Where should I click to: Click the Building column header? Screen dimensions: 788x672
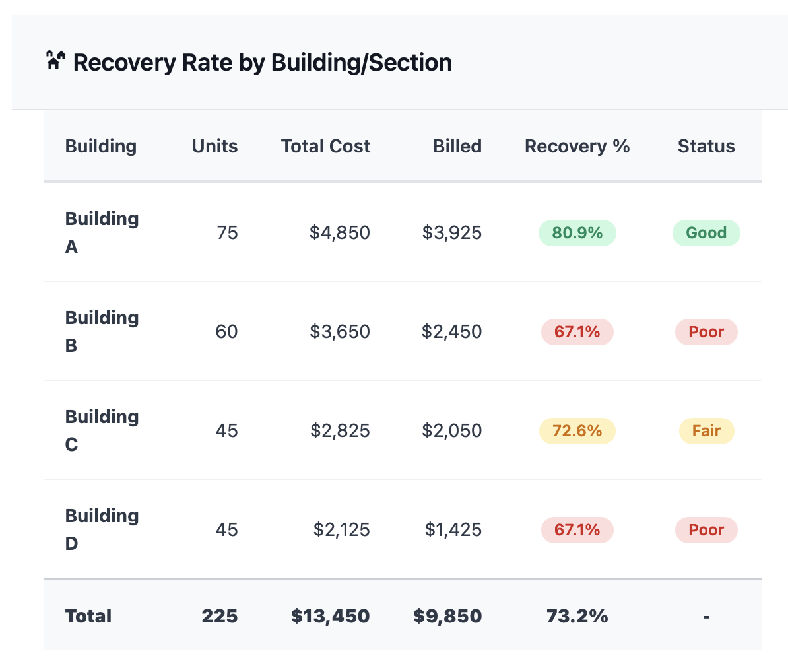100,146
